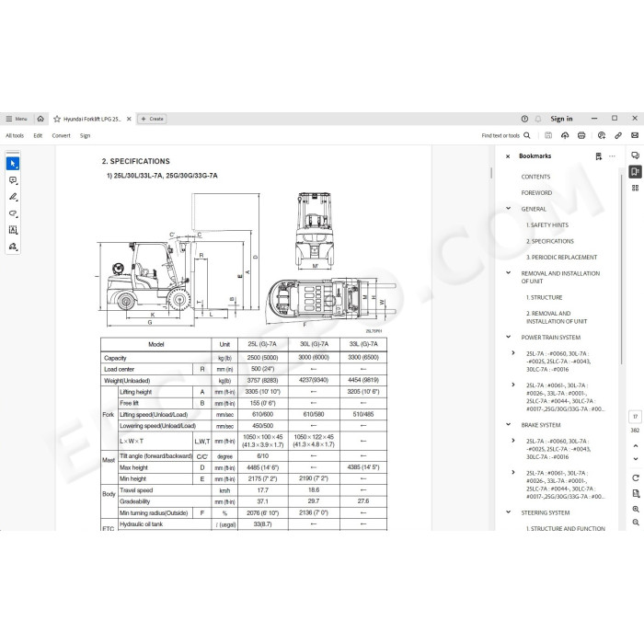This screenshot has width=644, height=644.
Task: Open the page display settings icon
Action: click(636, 494)
